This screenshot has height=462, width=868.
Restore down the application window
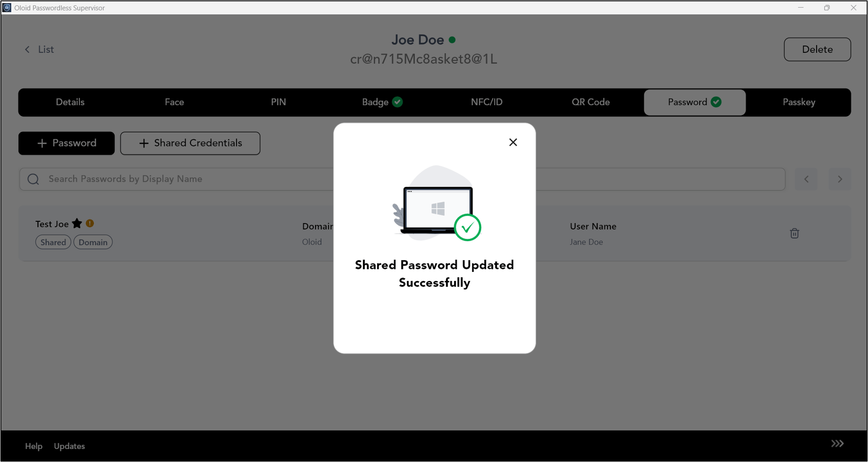(827, 8)
